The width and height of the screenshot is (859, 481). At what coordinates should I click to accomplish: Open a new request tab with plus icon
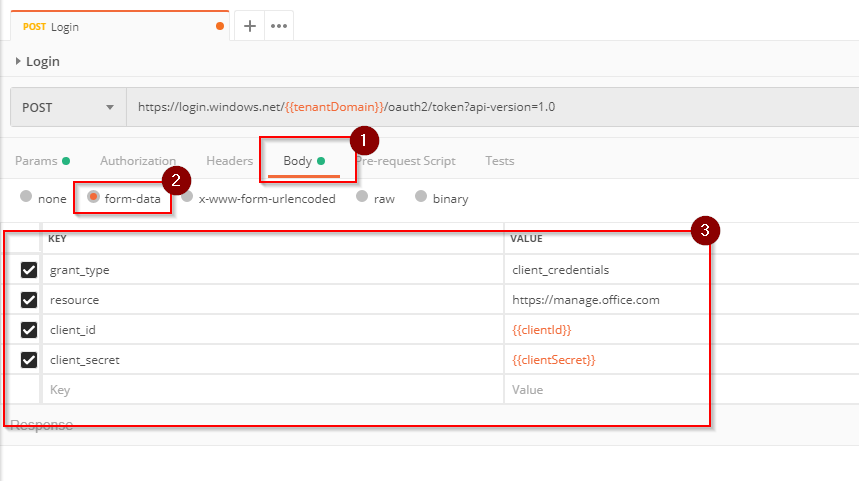click(250, 26)
